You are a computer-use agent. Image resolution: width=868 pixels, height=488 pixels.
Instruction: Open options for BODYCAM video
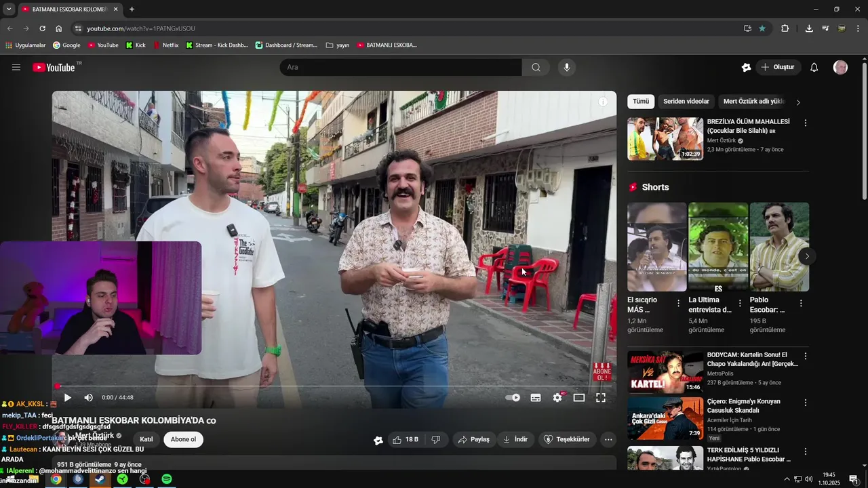tap(806, 356)
